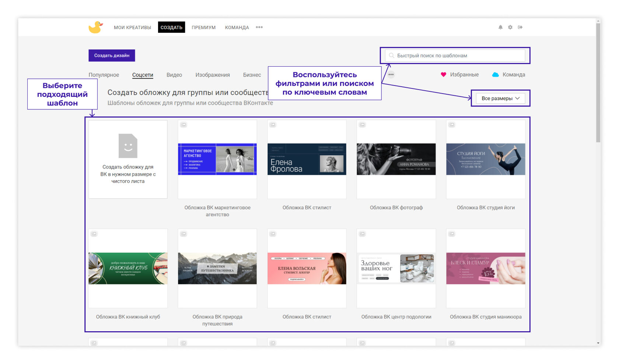This screenshot has width=619, height=364.
Task: Expand more categories ellipsis after Бизнес
Action: coord(391,75)
